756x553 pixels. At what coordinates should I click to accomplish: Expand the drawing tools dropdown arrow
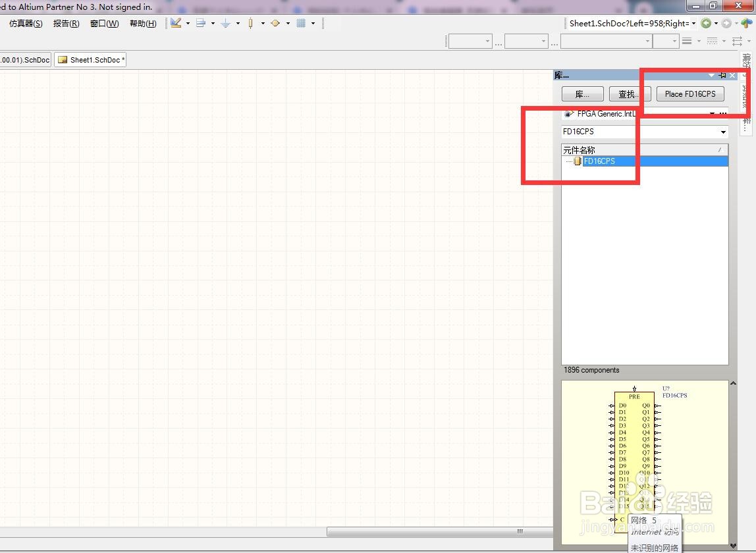click(x=188, y=23)
